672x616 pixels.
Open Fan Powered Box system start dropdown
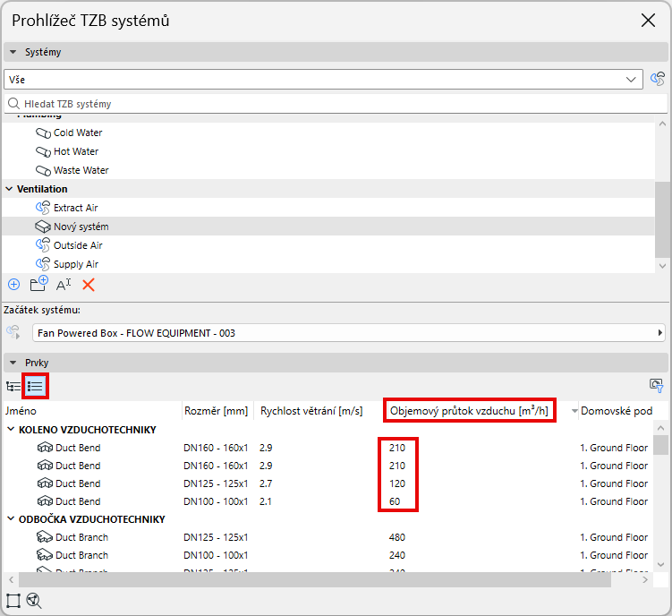660,333
